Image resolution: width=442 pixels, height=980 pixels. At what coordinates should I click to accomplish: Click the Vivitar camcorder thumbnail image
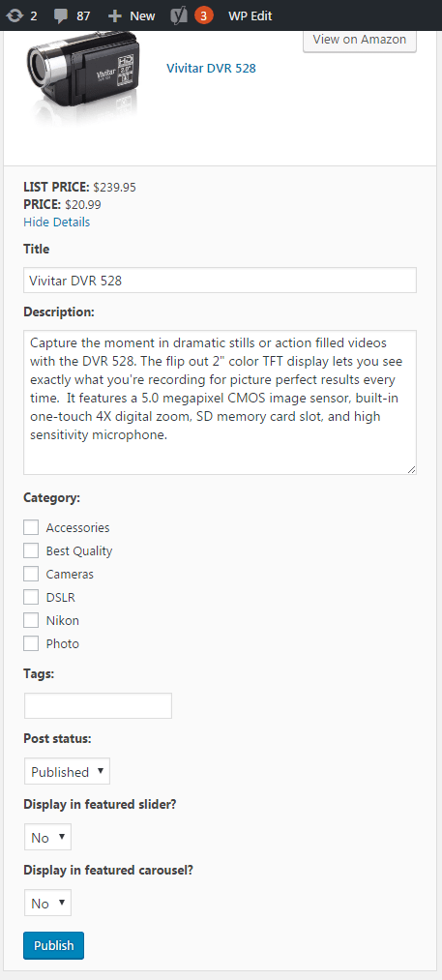81,76
